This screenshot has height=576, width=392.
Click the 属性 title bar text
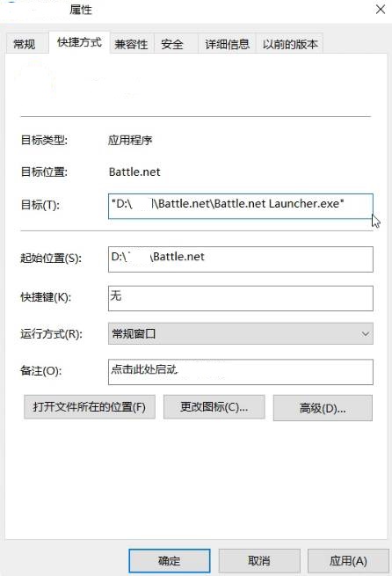point(81,10)
